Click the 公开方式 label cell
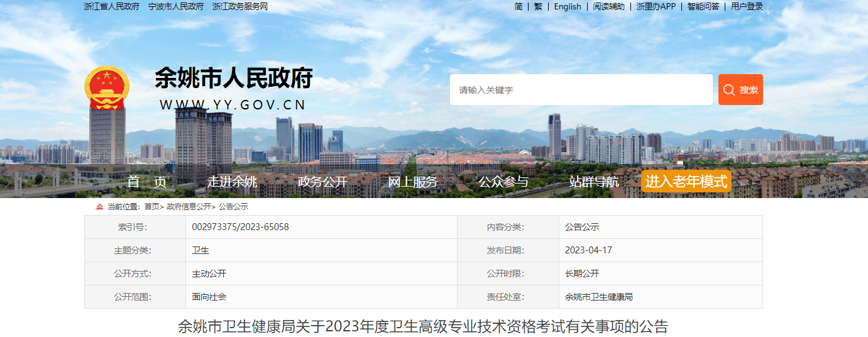Viewport: 868px width, 337px height. [135, 273]
